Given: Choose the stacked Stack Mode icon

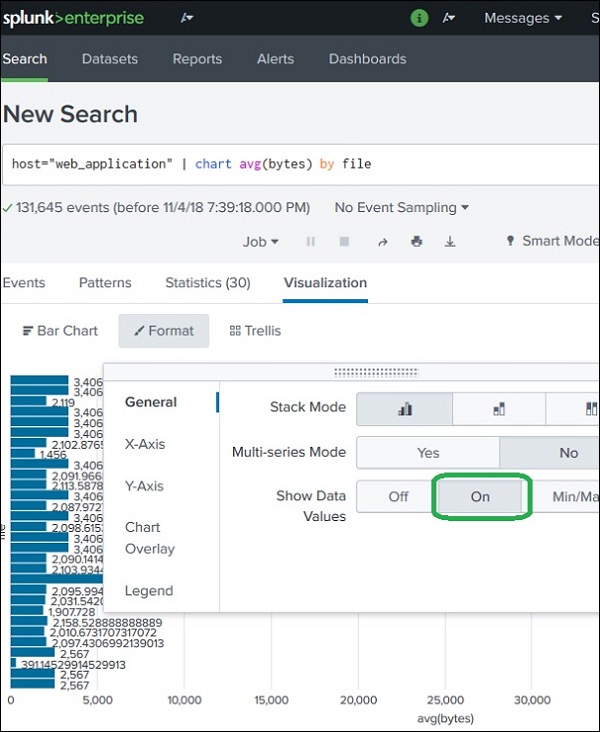Looking at the screenshot, I should (x=499, y=408).
